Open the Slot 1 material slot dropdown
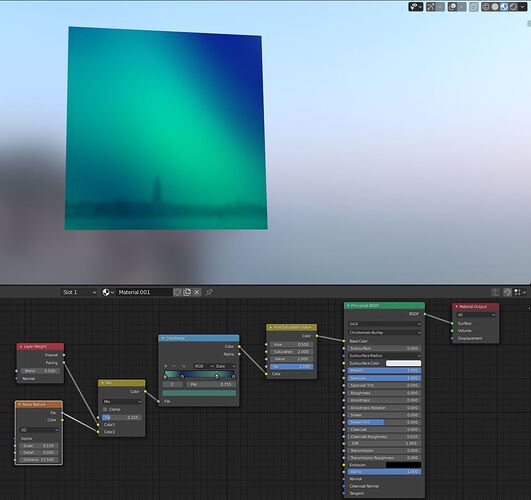 [79, 292]
